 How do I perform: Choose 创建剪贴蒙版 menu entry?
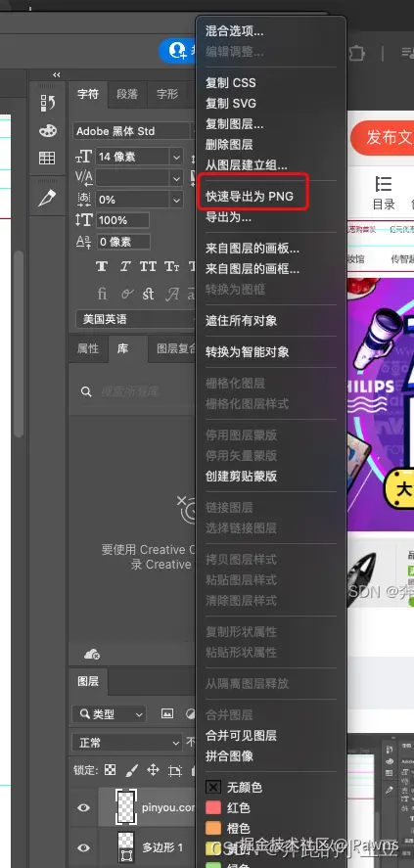242,476
